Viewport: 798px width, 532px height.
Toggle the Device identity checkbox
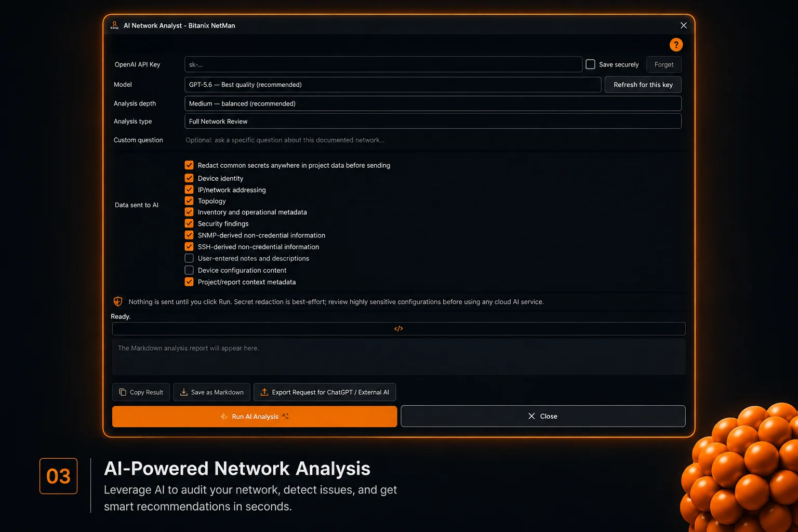(189, 178)
